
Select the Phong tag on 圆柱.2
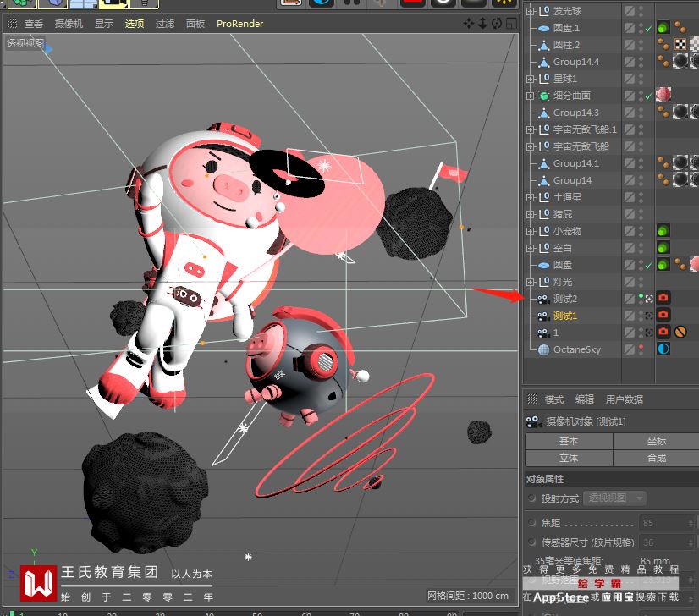pyautogui.click(x=663, y=44)
